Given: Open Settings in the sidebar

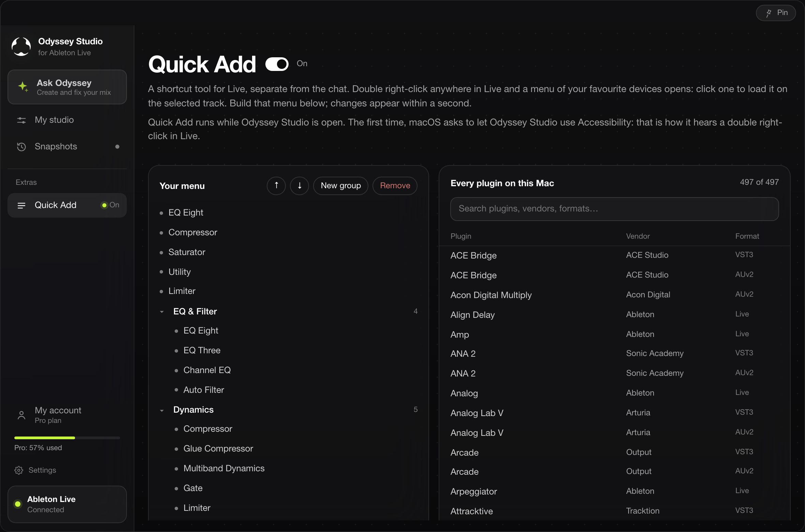Looking at the screenshot, I should (35, 470).
